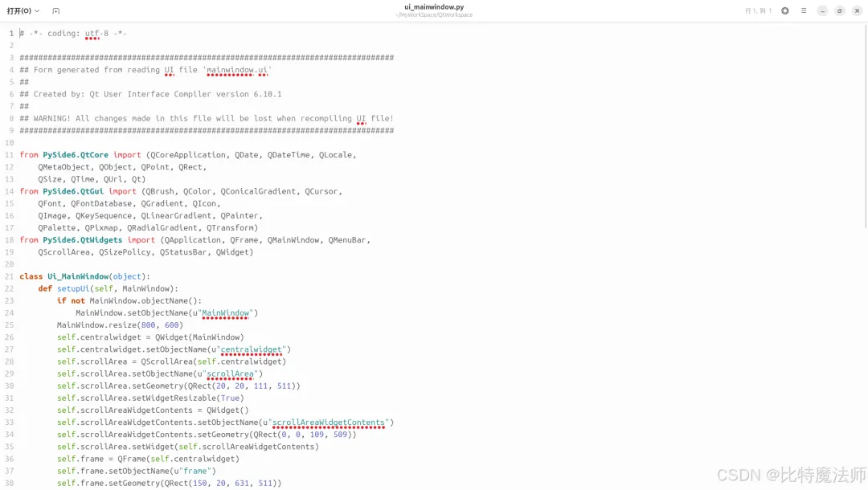Click the vertical scrollbar on the right edge

pos(866,127)
